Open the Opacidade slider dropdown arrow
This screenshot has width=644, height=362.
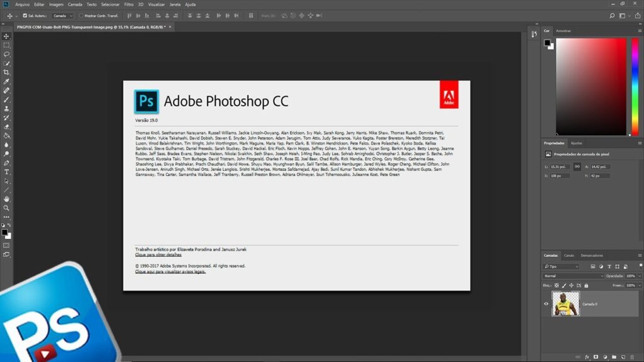click(640, 276)
